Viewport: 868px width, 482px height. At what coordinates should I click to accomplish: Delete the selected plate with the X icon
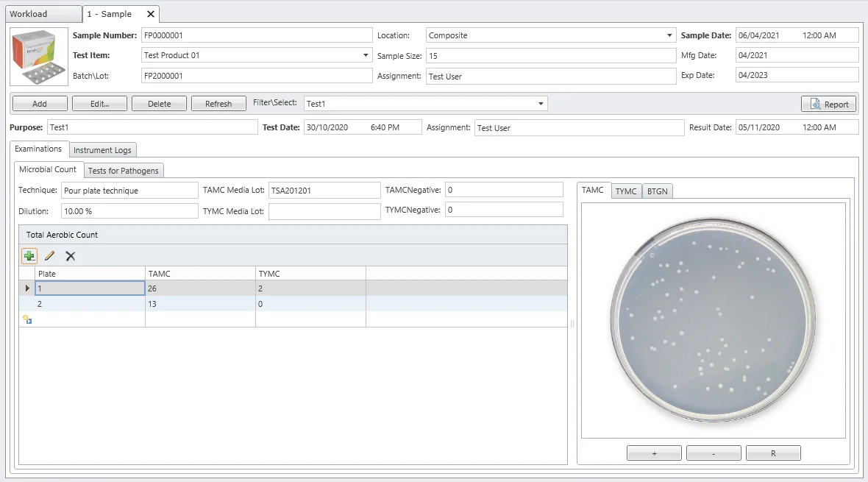point(70,255)
